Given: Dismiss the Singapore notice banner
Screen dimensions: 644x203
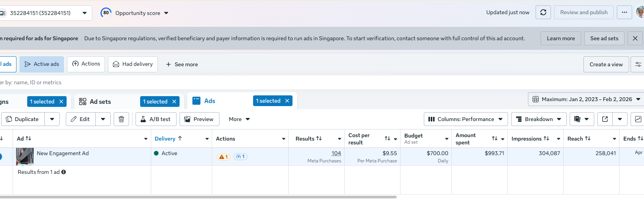Looking at the screenshot, I should tap(635, 38).
